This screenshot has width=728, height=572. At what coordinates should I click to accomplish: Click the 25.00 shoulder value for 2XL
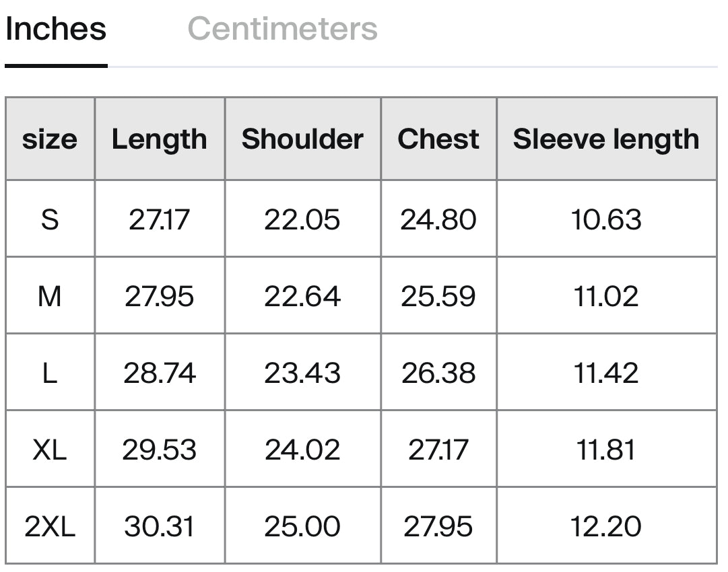[302, 526]
